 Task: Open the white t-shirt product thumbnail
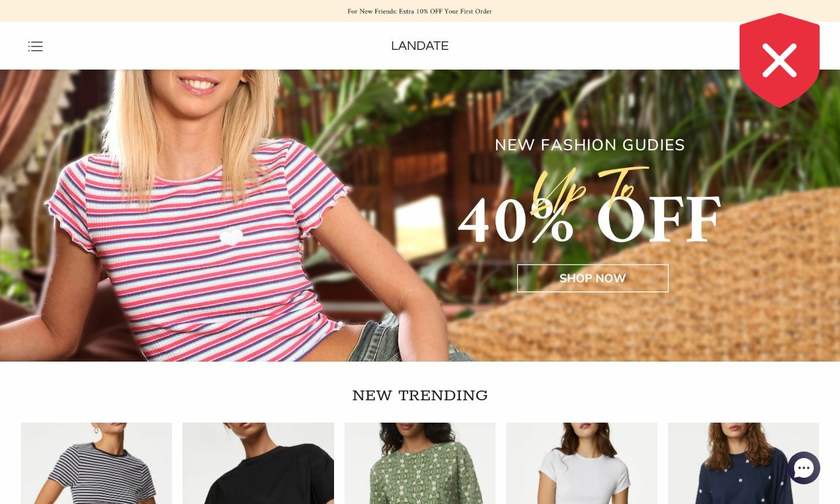tap(581, 463)
